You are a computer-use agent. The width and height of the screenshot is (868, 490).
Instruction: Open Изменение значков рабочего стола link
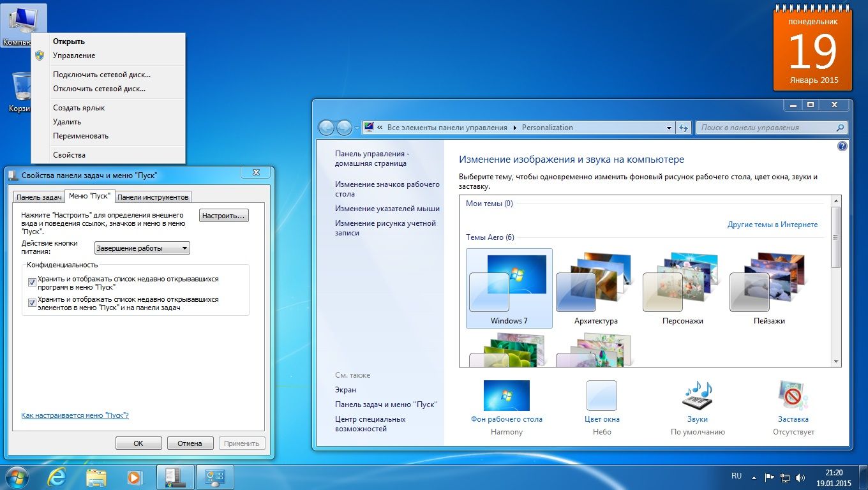click(387, 189)
